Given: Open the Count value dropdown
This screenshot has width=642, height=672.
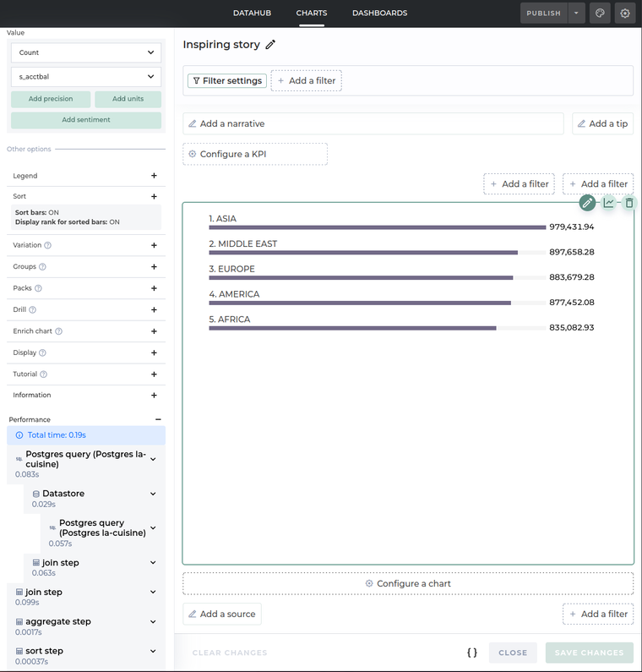Looking at the screenshot, I should pyautogui.click(x=86, y=52).
